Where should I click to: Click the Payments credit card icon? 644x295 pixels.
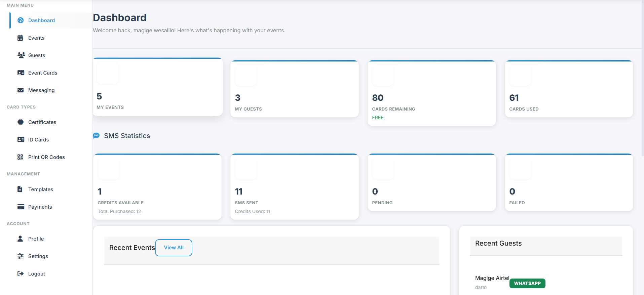point(21,207)
